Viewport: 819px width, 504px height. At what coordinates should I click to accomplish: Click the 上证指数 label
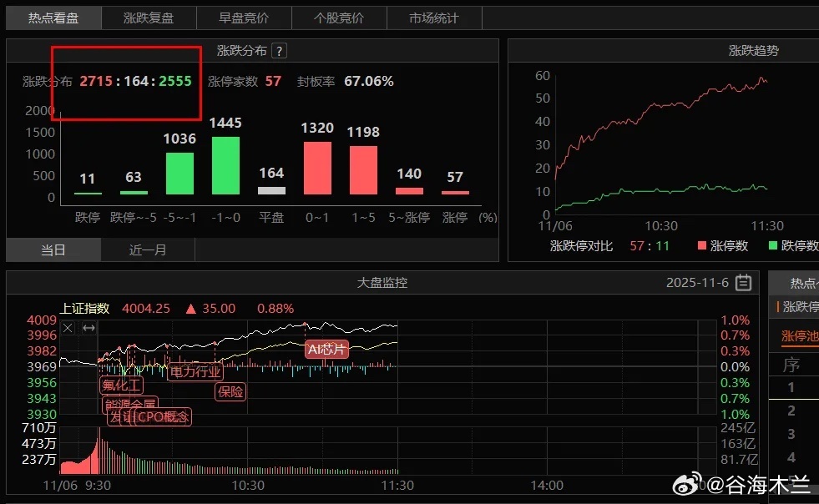point(84,309)
